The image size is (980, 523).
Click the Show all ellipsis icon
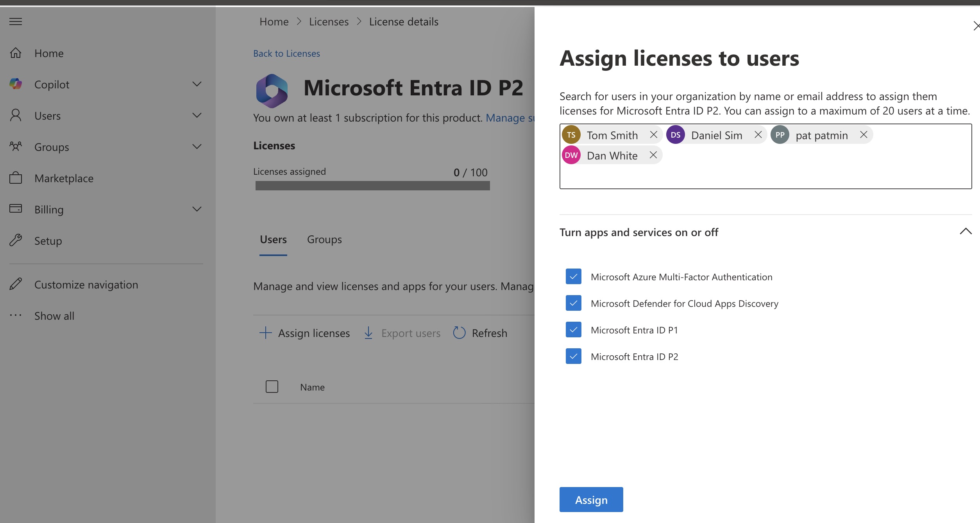[16, 315]
